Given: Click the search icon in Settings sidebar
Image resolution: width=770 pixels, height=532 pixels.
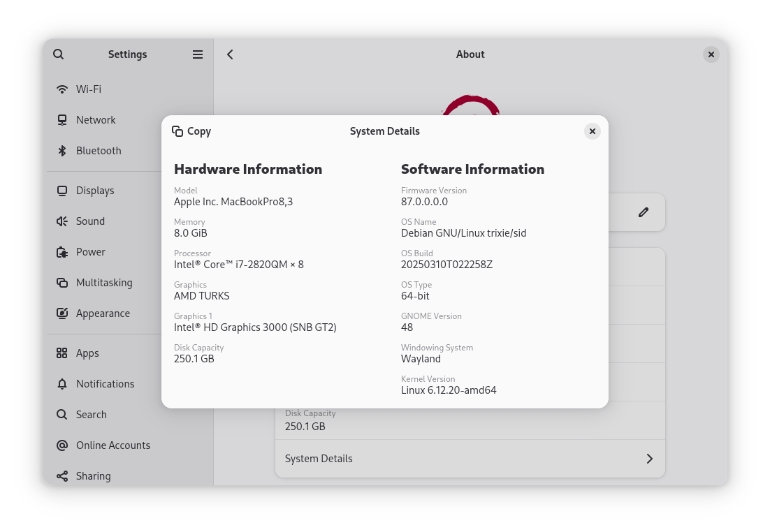Looking at the screenshot, I should point(59,54).
